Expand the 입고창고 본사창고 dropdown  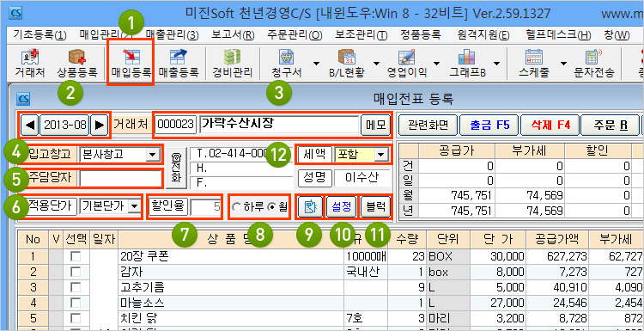pyautogui.click(x=152, y=155)
